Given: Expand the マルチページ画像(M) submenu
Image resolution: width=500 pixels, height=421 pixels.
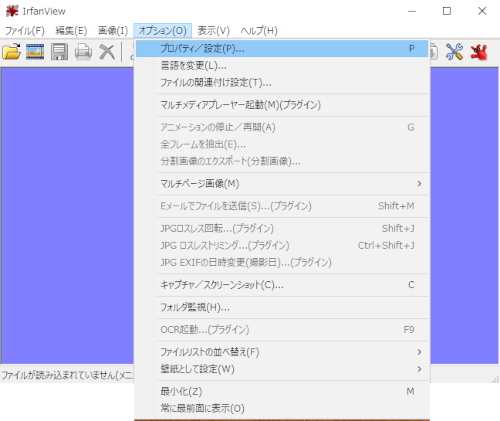Looking at the screenshot, I should coord(282,184).
